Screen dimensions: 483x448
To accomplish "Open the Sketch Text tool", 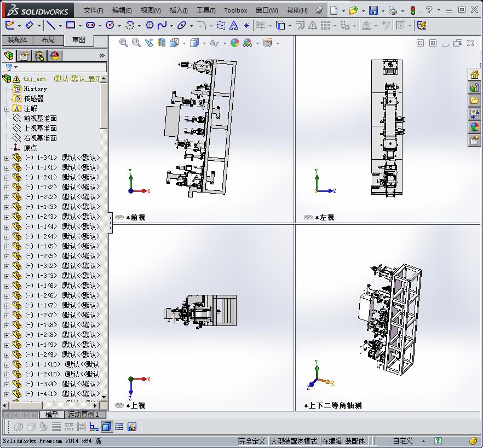I will [234, 25].
